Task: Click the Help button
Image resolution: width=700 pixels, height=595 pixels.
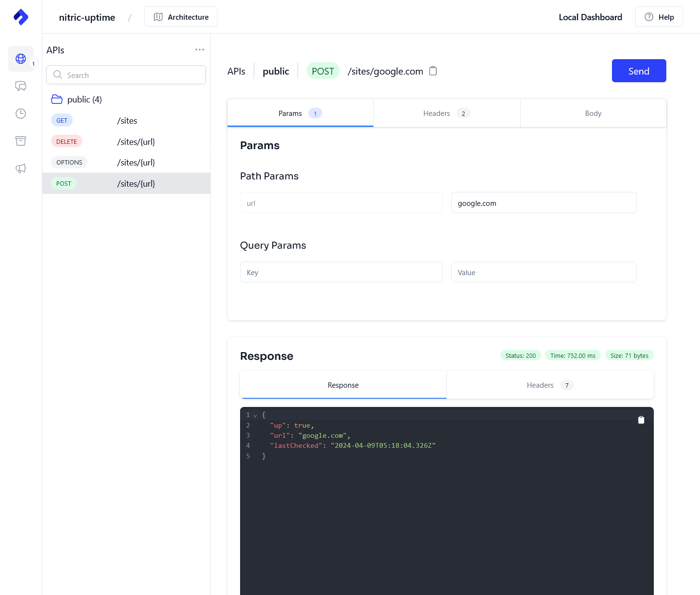Action: tap(659, 17)
